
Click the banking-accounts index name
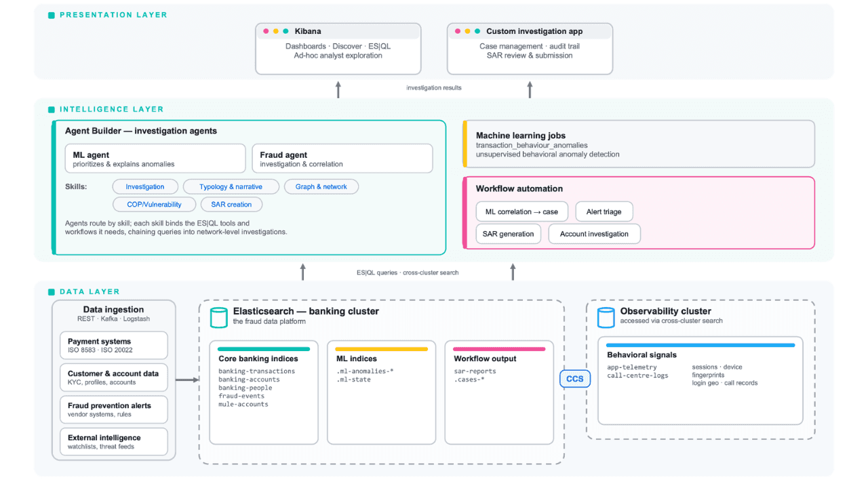249,380
